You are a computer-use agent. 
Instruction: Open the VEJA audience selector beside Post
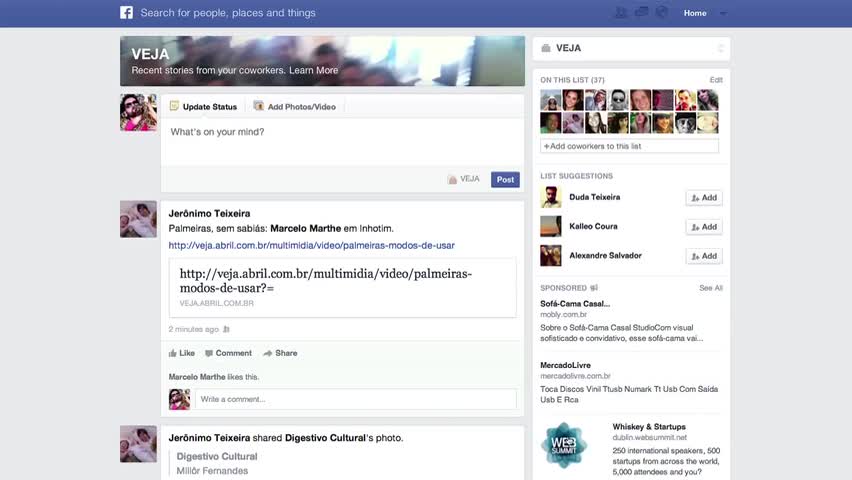[463, 179]
